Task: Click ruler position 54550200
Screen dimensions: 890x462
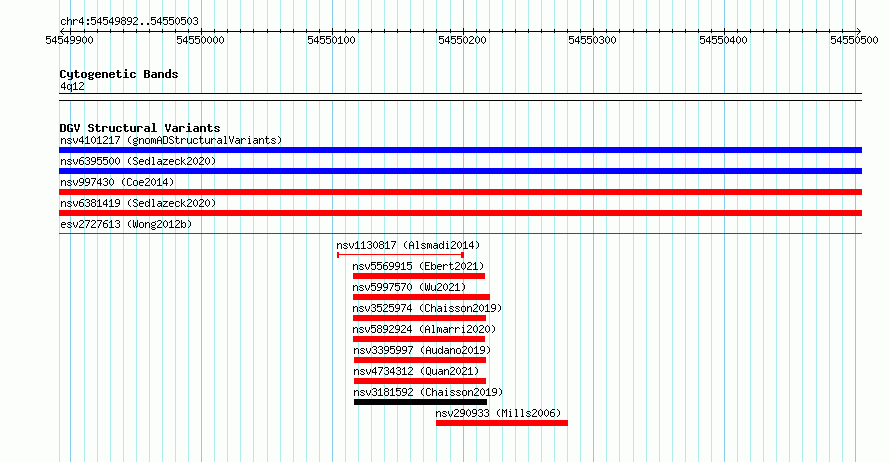Action: tap(463, 40)
